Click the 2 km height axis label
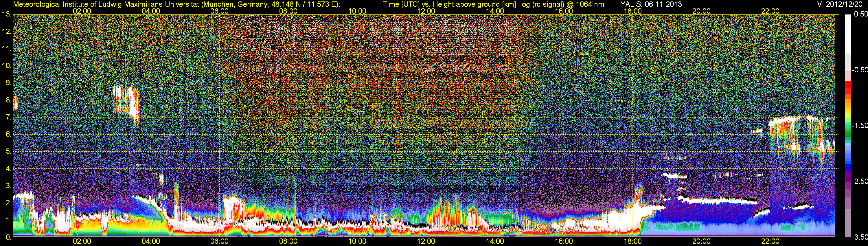 [x=8, y=203]
